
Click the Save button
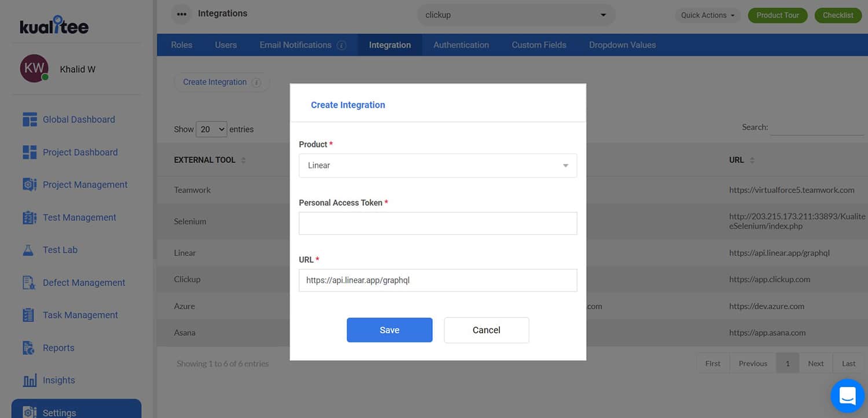click(x=389, y=330)
